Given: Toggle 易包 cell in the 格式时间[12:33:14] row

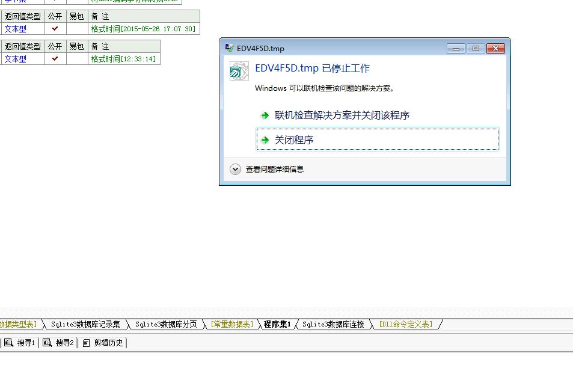Looking at the screenshot, I should 77,58.
